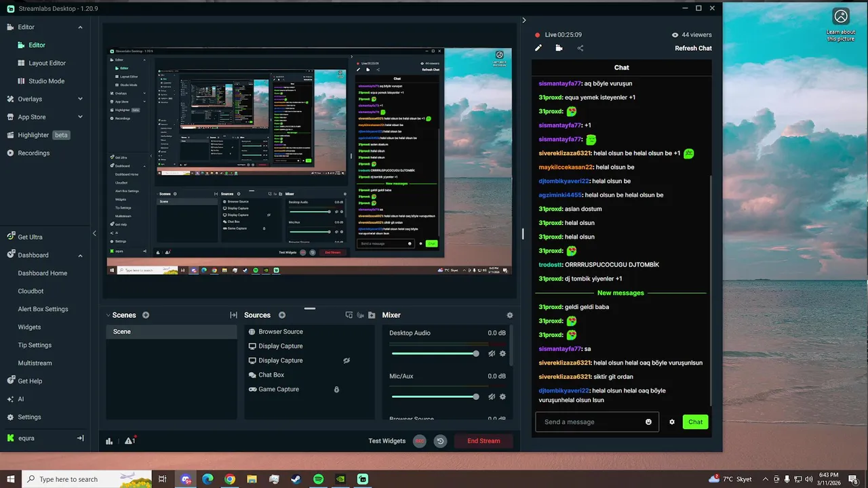Open chat settings gear
The width and height of the screenshot is (868, 488).
tap(672, 422)
